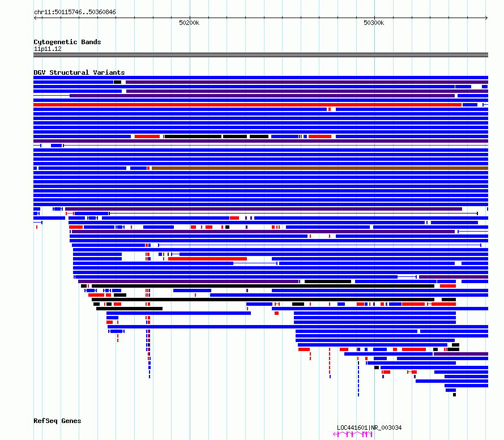Click the 11p11.12 band label
504x440 pixels.
pyautogui.click(x=48, y=49)
